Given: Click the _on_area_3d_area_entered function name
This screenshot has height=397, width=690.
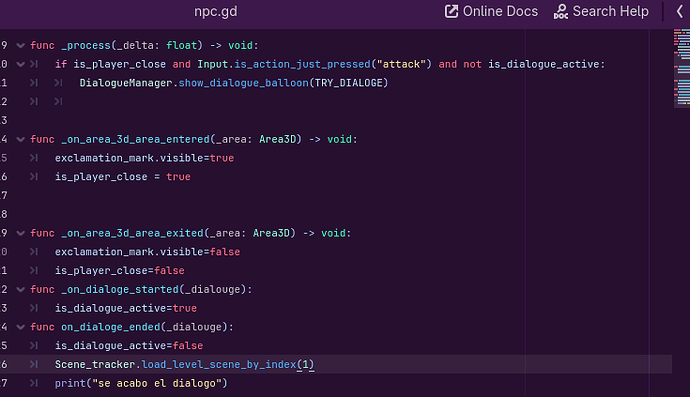Looking at the screenshot, I should (x=135, y=139).
